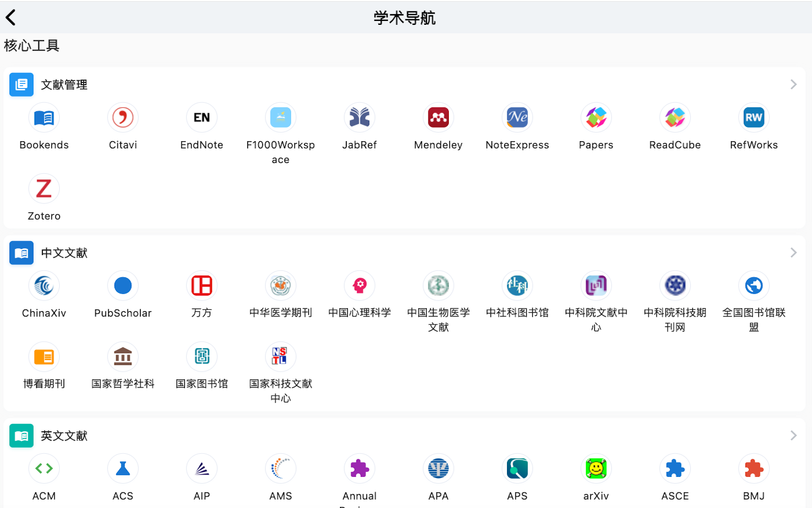Open the 中科院科技期刊网 icon
The height and width of the screenshot is (508, 812).
(x=675, y=286)
